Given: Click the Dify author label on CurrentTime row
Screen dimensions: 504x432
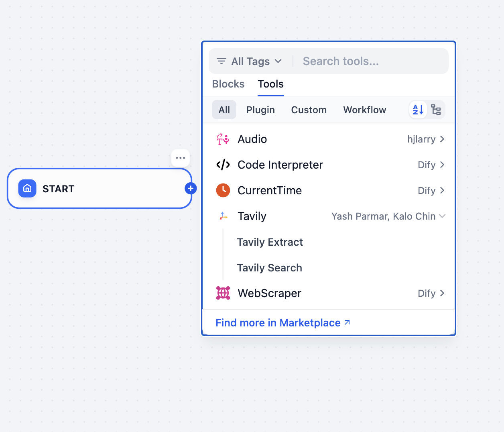Looking at the screenshot, I should pos(427,190).
